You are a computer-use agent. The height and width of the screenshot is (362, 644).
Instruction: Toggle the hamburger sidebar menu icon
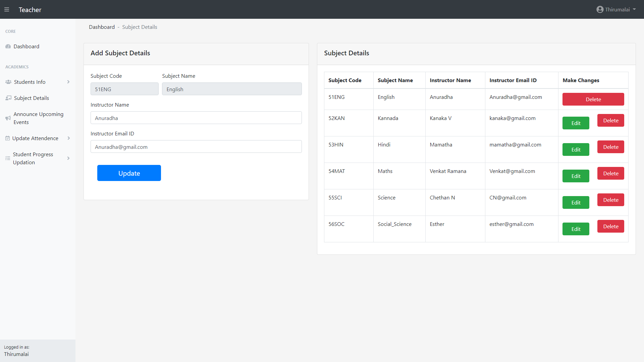point(7,10)
